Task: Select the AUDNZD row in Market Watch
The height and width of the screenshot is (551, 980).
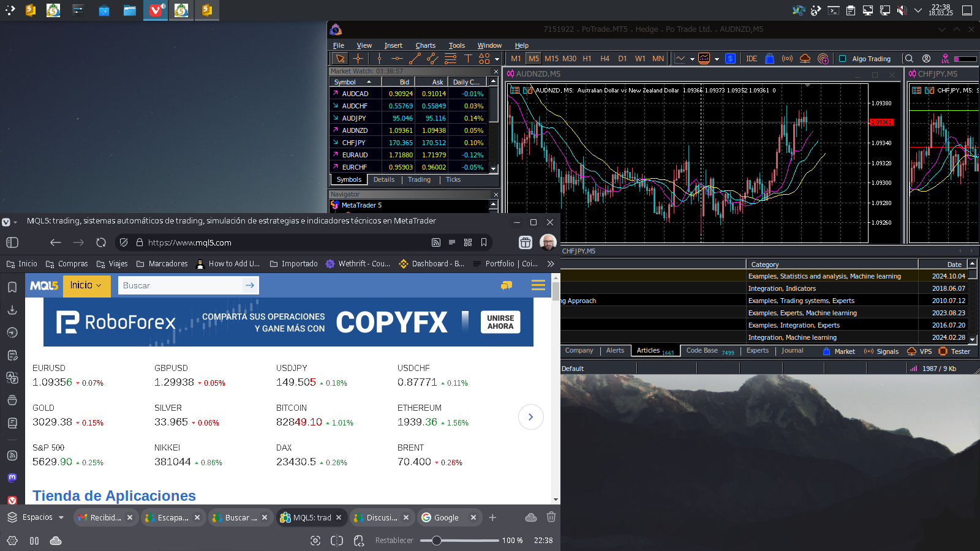Action: click(409, 130)
